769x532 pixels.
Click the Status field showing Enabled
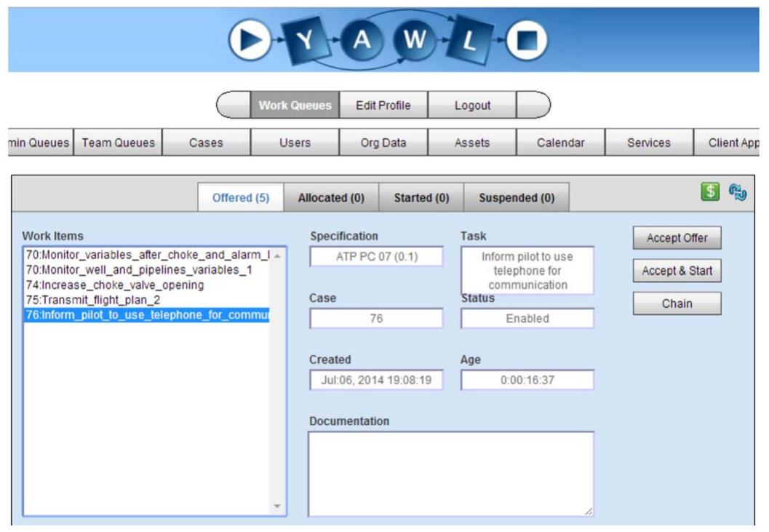[527, 319]
